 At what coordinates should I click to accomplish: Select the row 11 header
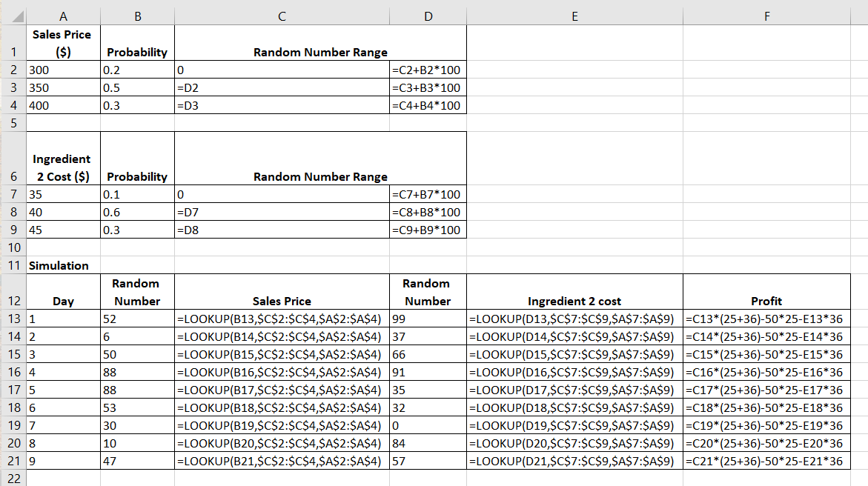(13, 265)
